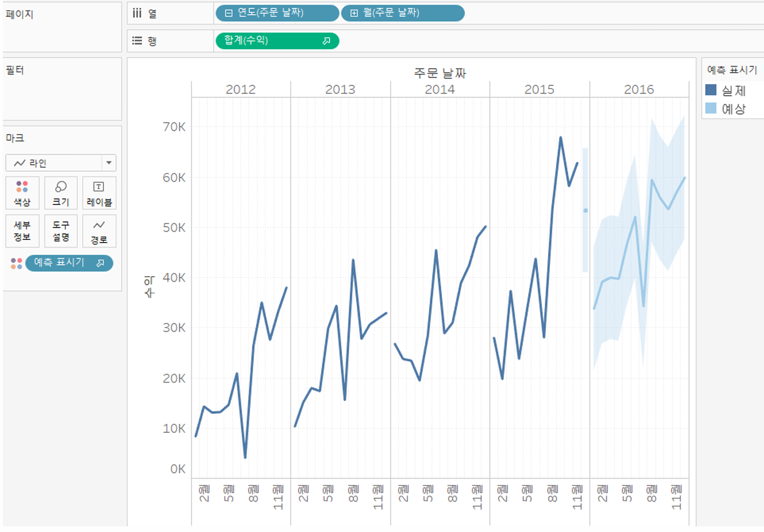
Task: Collapse the 연도(주문 날짜) pill minus icon
Action: [229, 13]
